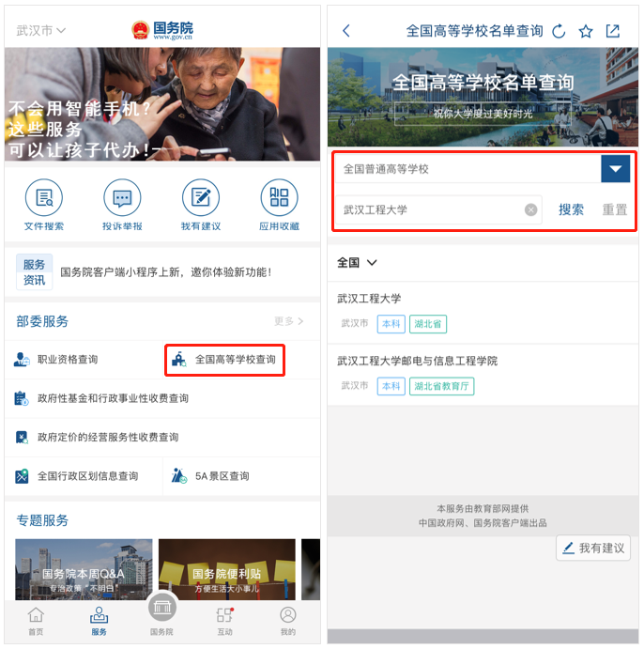Click the 5A景区 mountain icon
Screen dimensions: 644x649
click(x=179, y=475)
